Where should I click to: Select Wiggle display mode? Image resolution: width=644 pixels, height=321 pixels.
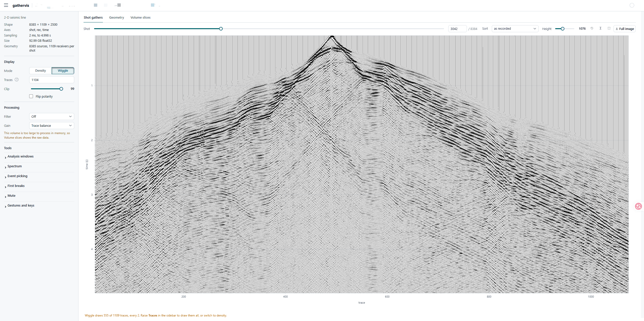coord(63,71)
